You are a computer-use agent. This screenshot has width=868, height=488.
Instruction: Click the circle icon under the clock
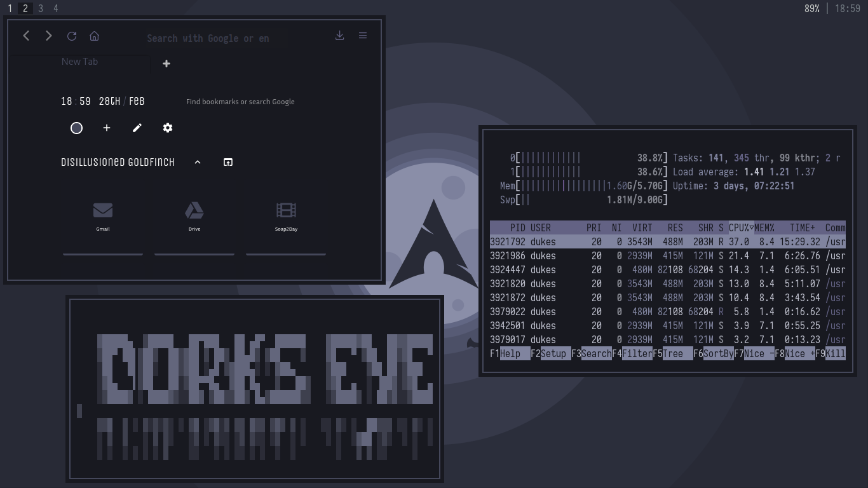(76, 128)
